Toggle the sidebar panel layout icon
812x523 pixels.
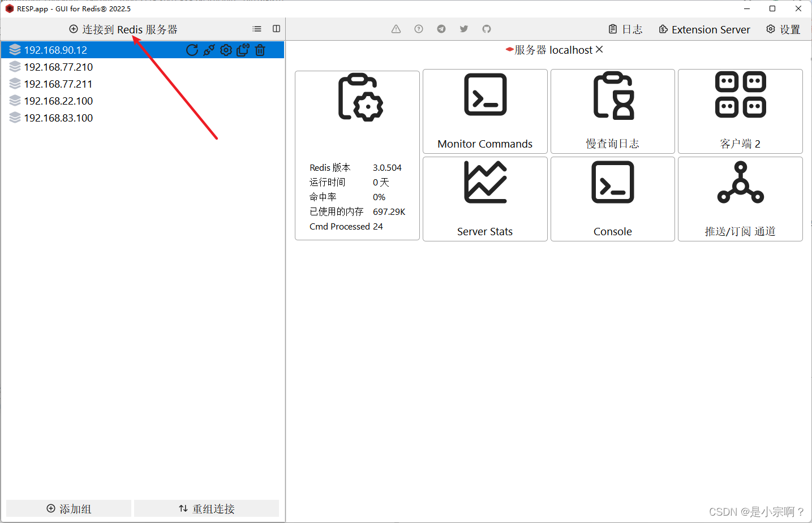(276, 29)
